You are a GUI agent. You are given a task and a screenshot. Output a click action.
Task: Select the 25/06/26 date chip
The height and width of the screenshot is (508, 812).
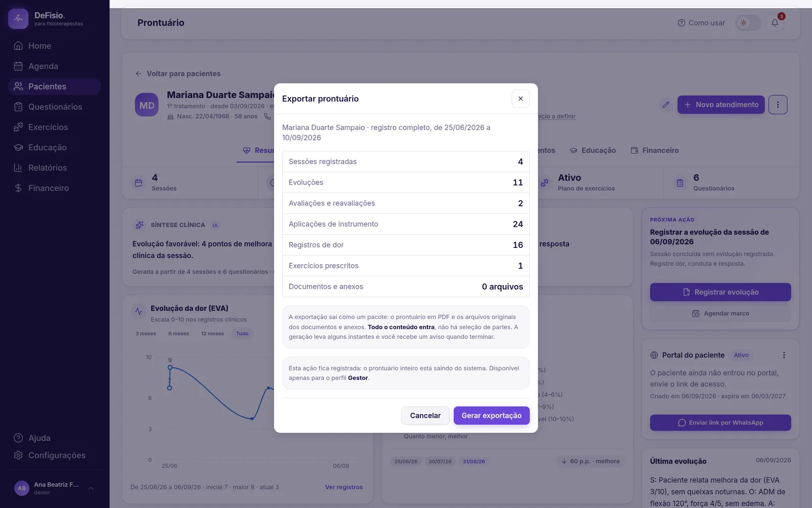click(x=406, y=461)
